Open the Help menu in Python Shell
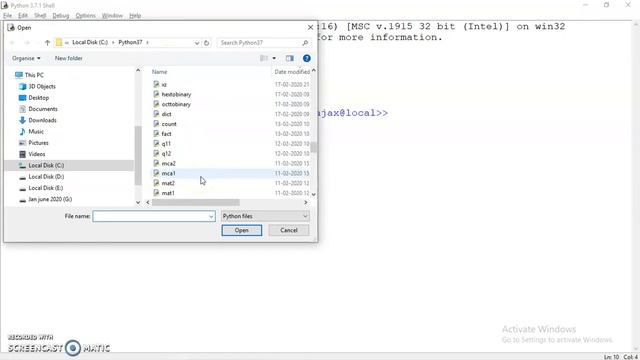 135,16
